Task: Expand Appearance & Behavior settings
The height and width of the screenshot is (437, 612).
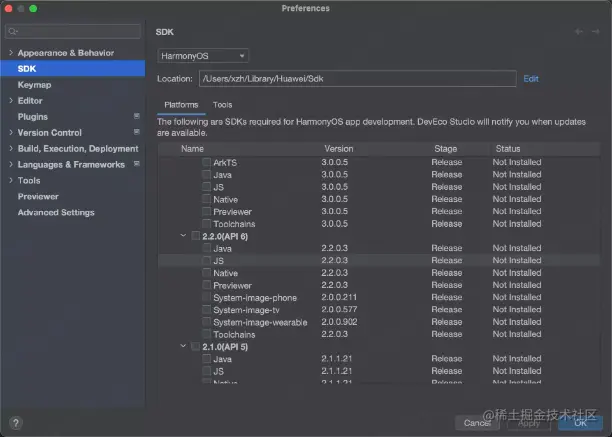Action: point(11,52)
